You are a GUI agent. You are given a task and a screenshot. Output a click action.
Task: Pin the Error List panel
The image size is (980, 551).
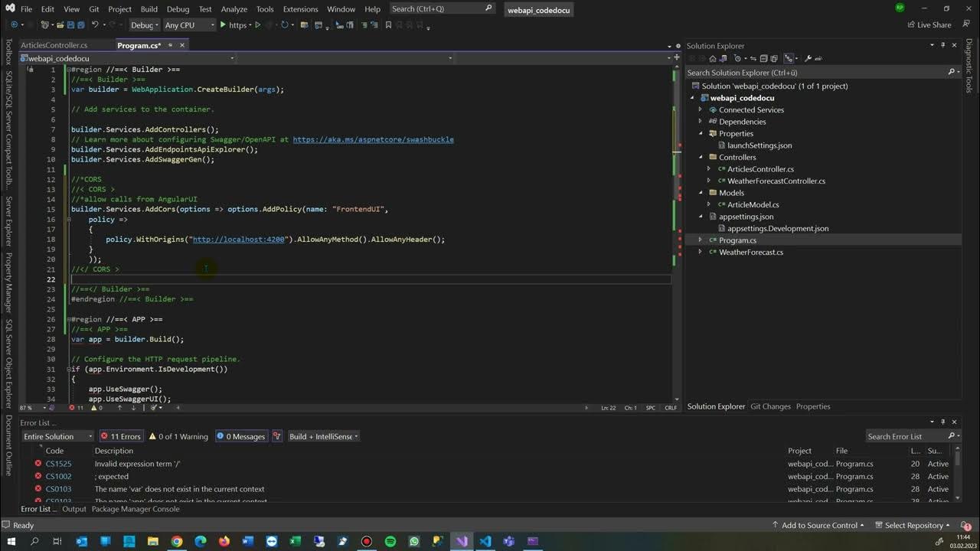(x=942, y=422)
